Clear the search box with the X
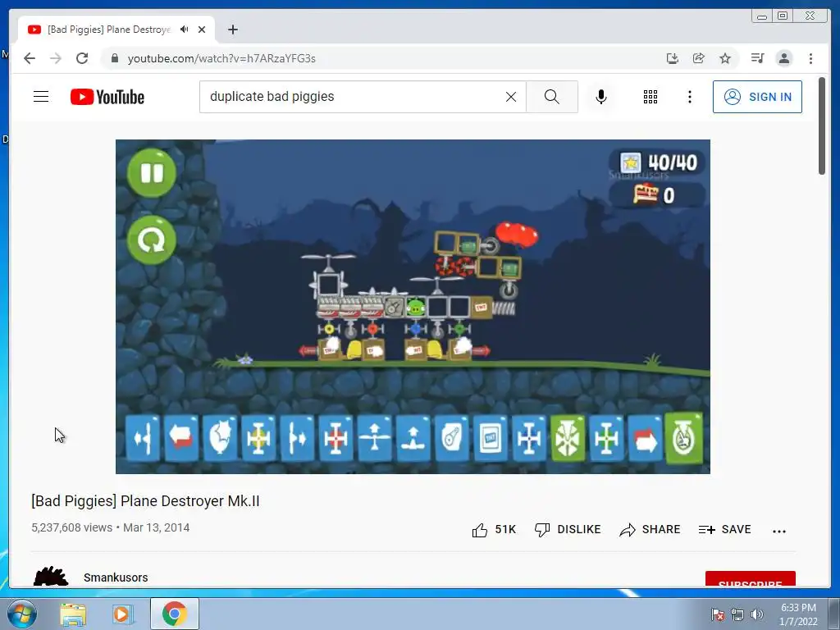Image resolution: width=840 pixels, height=630 pixels. click(x=511, y=97)
